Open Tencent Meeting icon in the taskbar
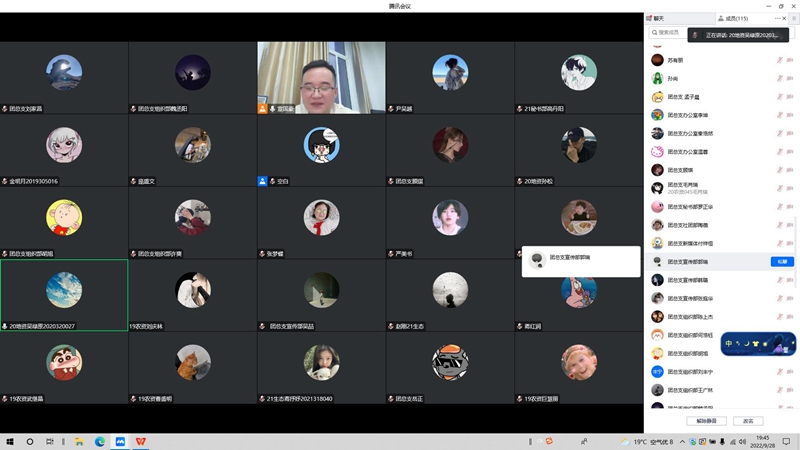 click(x=120, y=441)
